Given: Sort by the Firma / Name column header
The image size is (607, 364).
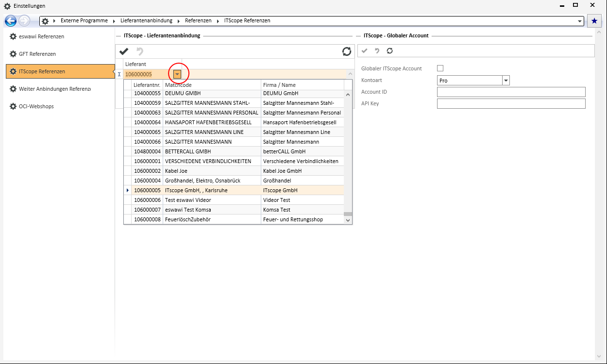Looking at the screenshot, I should click(303, 85).
